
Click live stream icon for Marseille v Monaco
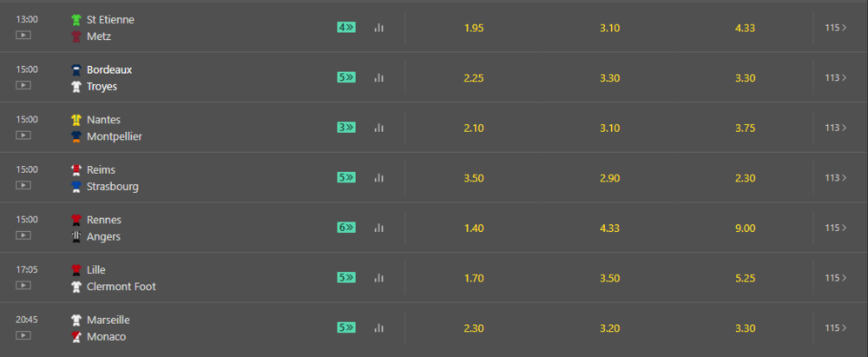pos(23,335)
